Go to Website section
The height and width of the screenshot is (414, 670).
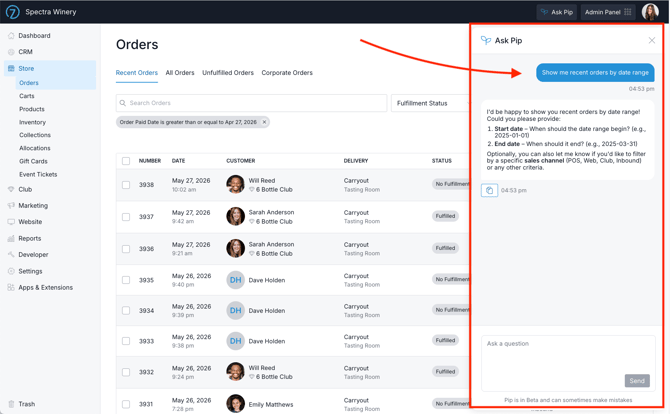pos(30,222)
